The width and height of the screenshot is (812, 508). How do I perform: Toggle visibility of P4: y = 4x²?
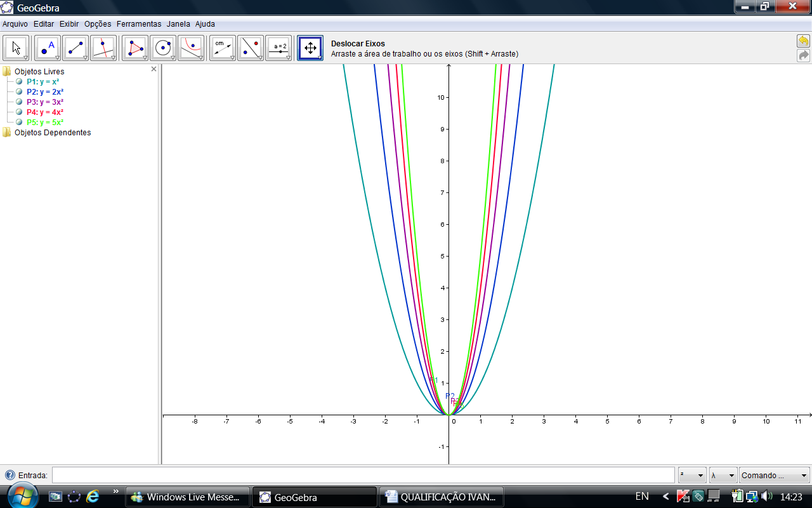(x=19, y=112)
